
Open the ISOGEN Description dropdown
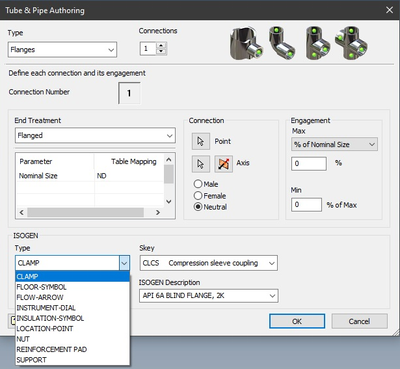click(x=209, y=296)
